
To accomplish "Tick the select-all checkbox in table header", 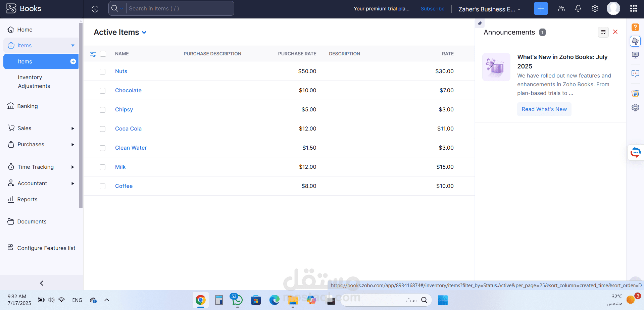I will point(103,54).
